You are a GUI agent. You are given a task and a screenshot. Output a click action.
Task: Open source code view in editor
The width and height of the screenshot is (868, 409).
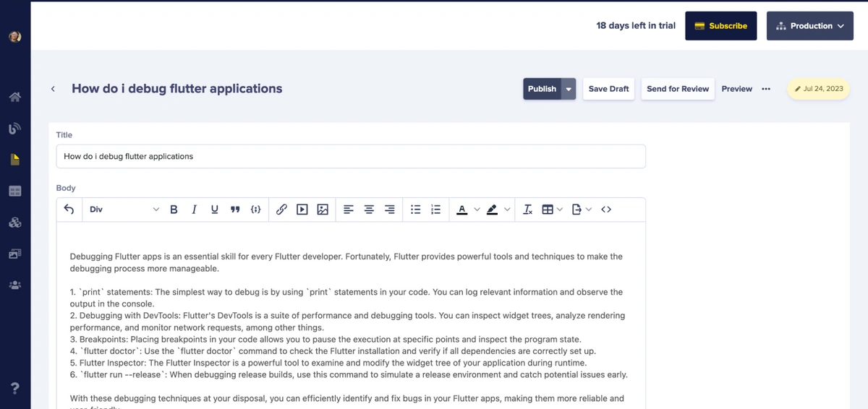coord(606,210)
